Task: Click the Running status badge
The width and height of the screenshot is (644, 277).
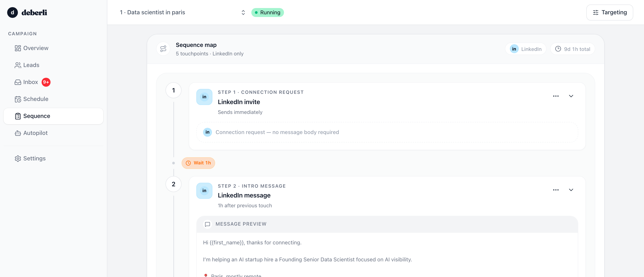Action: [267, 13]
